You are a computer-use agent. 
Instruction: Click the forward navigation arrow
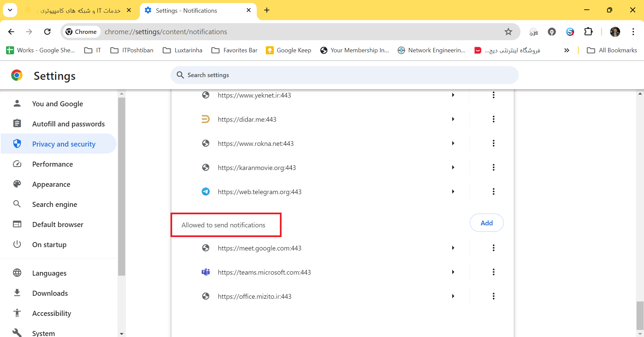pyautogui.click(x=29, y=32)
